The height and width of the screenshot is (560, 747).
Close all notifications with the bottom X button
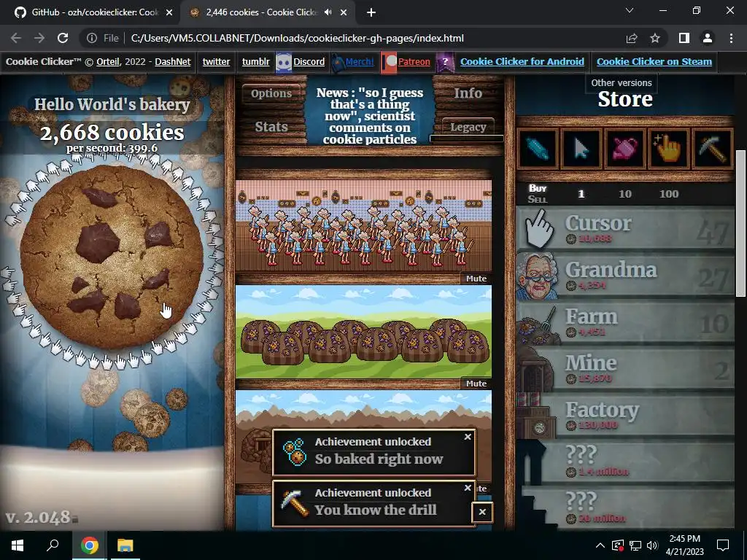482,512
